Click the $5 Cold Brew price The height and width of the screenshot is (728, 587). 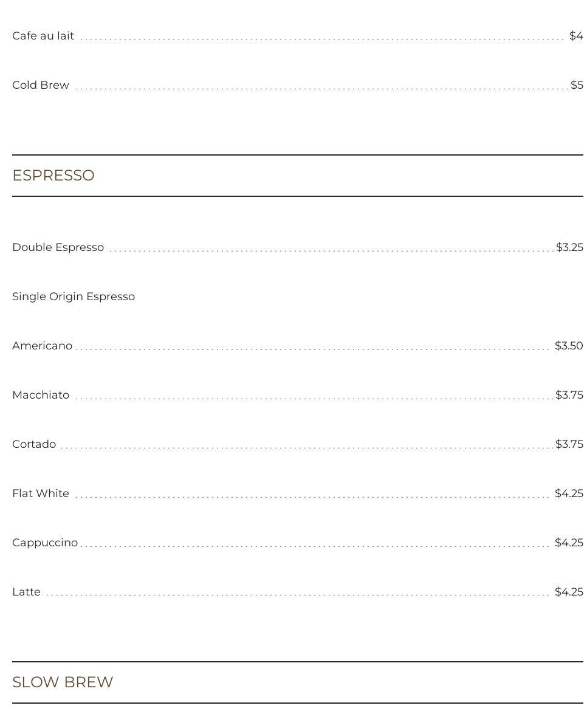[x=577, y=85]
